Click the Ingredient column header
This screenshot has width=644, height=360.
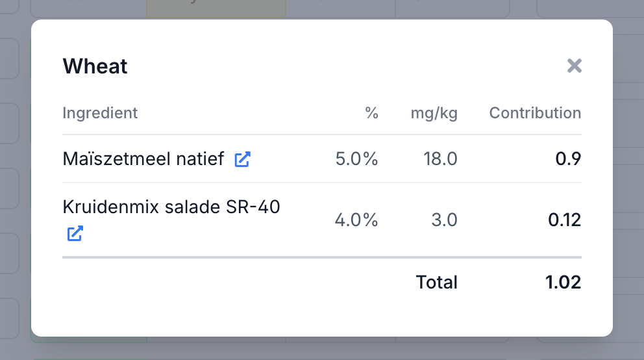(100, 113)
